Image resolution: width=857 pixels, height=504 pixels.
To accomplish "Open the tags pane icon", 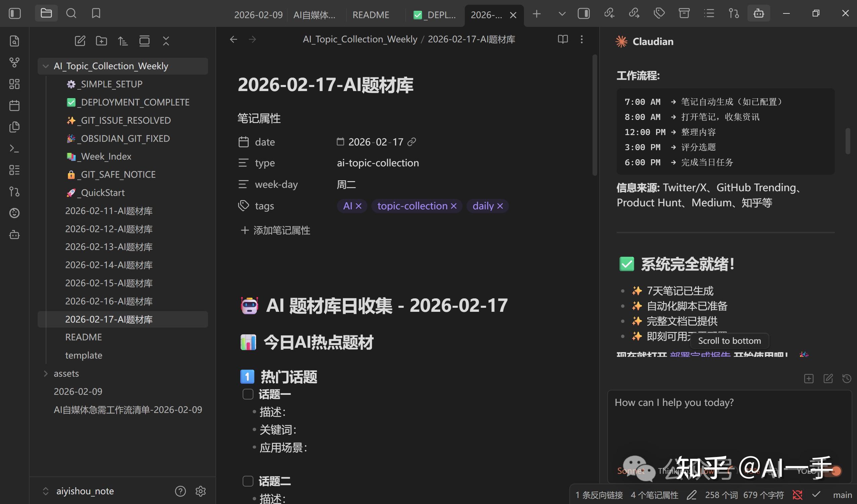I will click(659, 13).
